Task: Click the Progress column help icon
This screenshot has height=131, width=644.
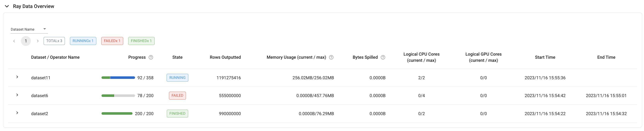Action: [151, 57]
